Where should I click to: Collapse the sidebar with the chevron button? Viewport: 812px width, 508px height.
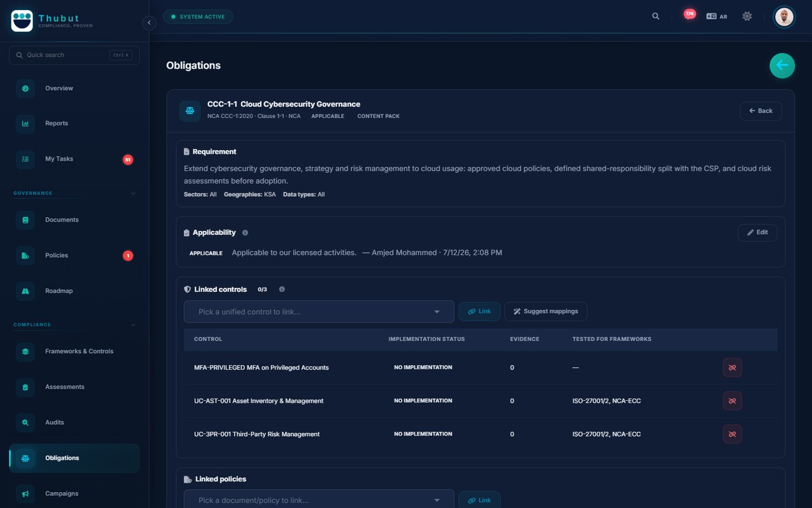[149, 23]
